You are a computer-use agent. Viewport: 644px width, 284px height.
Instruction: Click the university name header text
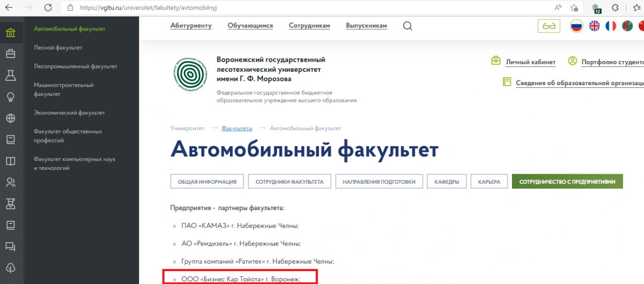click(270, 69)
